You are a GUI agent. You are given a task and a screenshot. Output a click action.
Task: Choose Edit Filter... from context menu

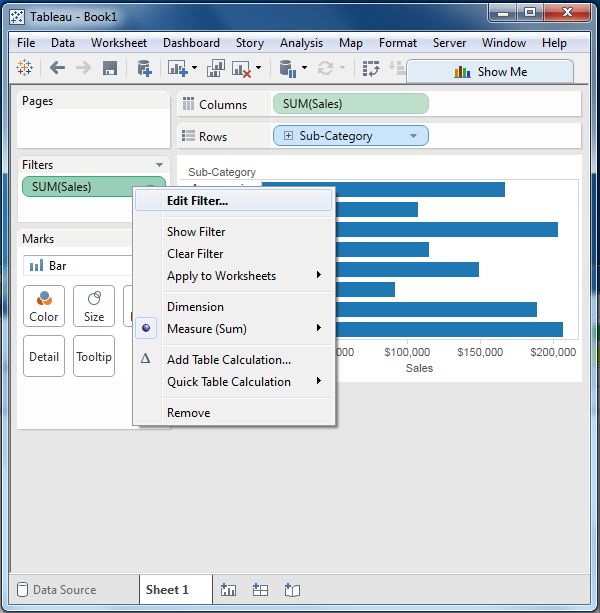[x=197, y=200]
